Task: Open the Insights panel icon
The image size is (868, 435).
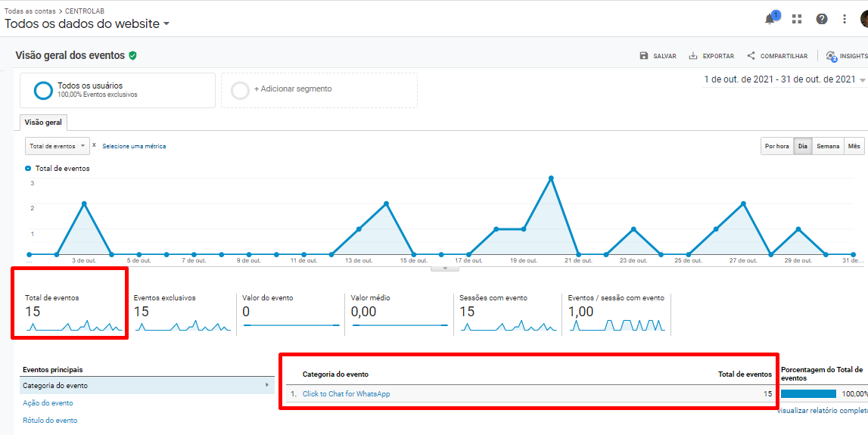Action: 832,56
